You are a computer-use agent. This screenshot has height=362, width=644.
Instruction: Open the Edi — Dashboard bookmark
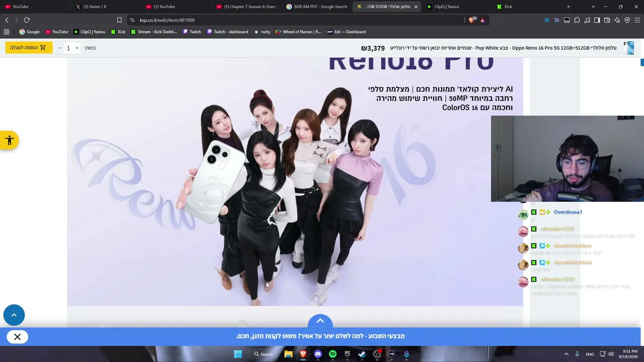(347, 32)
